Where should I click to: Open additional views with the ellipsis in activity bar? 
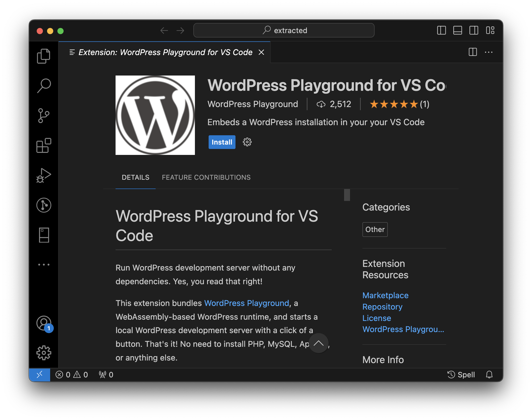tap(44, 264)
